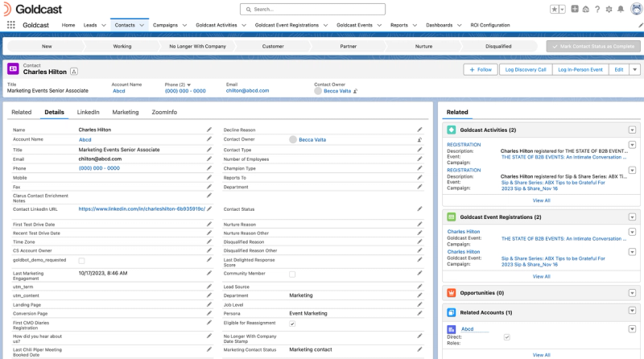Image resolution: width=644 pixels, height=359 pixels.
Task: Click the purple Contact record icon
Action: coord(13,69)
